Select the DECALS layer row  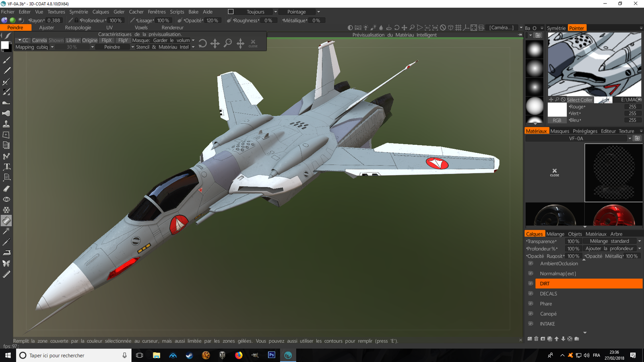point(589,294)
